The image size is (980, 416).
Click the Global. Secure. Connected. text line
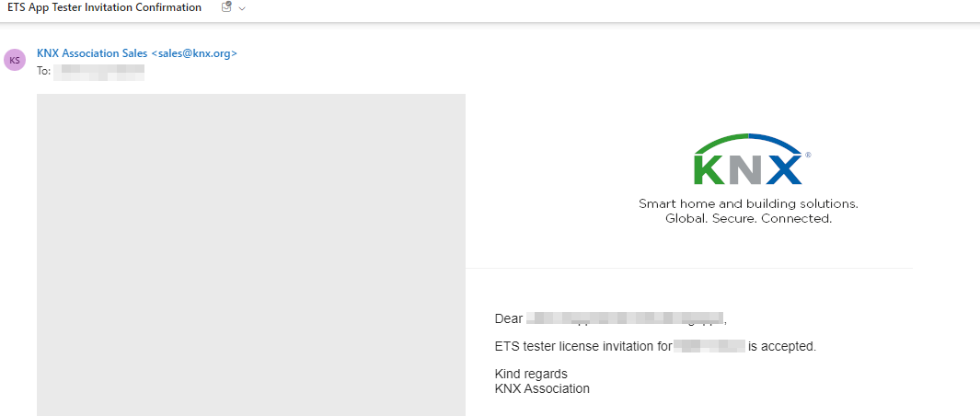tap(748, 219)
